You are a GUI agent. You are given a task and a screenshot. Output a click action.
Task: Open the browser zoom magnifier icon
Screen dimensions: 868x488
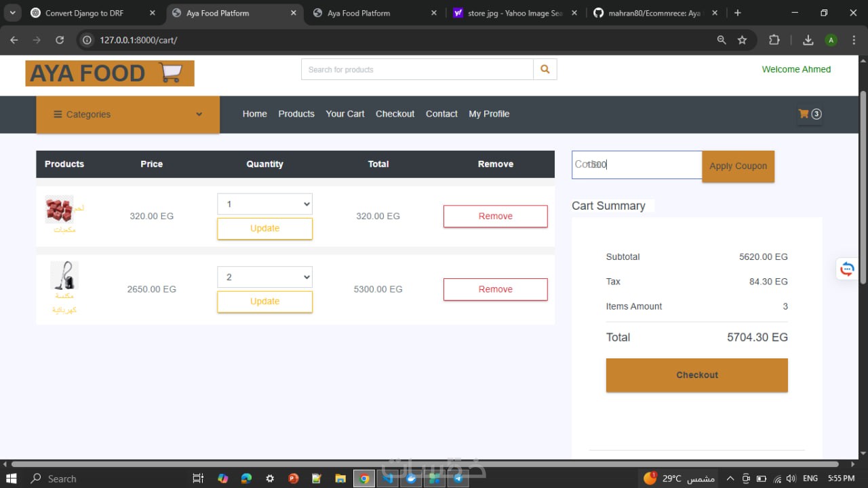click(722, 40)
